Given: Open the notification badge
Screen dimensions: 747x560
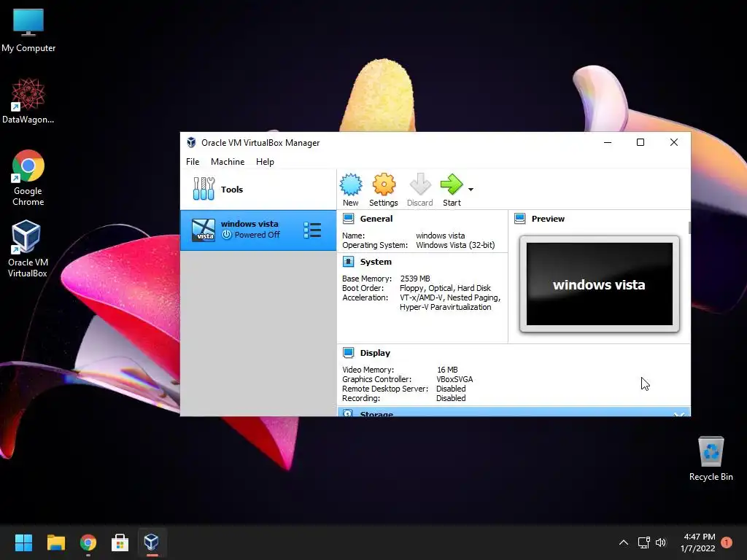Looking at the screenshot, I should click(727, 542).
